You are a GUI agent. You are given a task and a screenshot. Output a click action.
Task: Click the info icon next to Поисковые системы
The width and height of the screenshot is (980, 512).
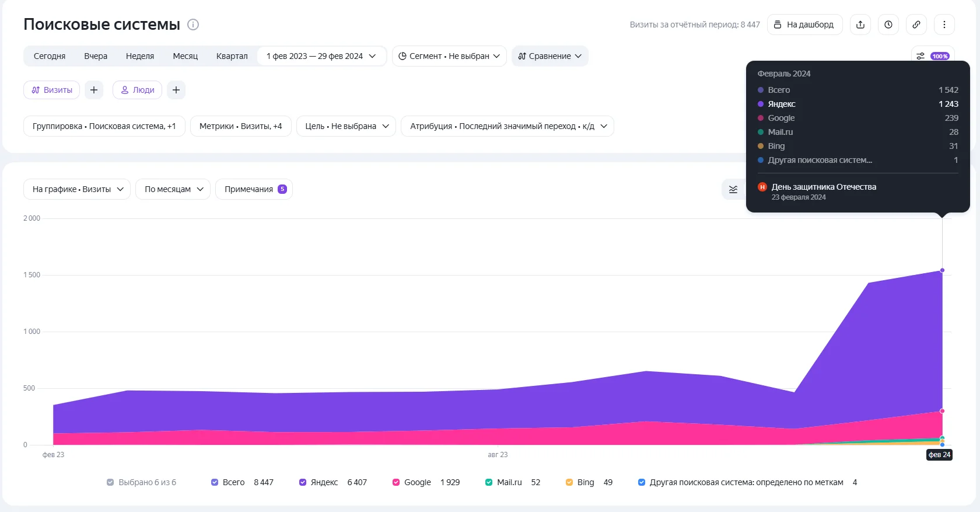coord(193,25)
